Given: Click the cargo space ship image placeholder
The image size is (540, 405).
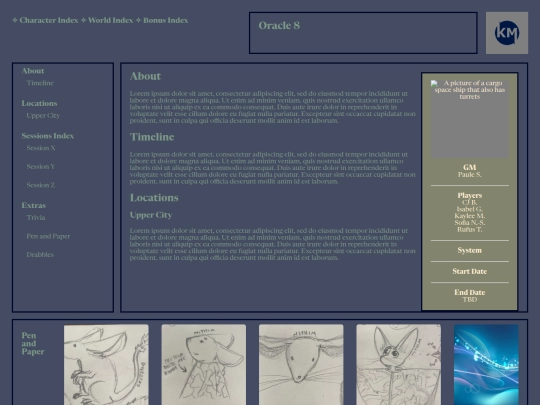Looking at the screenshot, I should point(470,119).
